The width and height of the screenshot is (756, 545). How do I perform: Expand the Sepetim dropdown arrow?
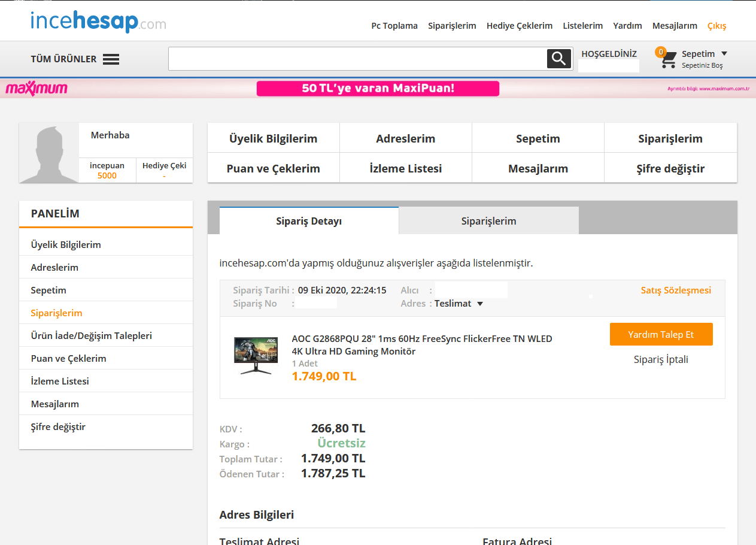pos(725,53)
